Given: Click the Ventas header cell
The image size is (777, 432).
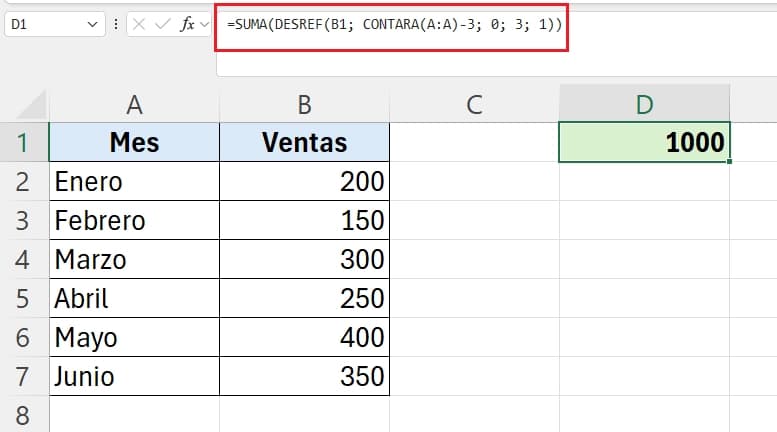Looking at the screenshot, I should click(304, 142).
